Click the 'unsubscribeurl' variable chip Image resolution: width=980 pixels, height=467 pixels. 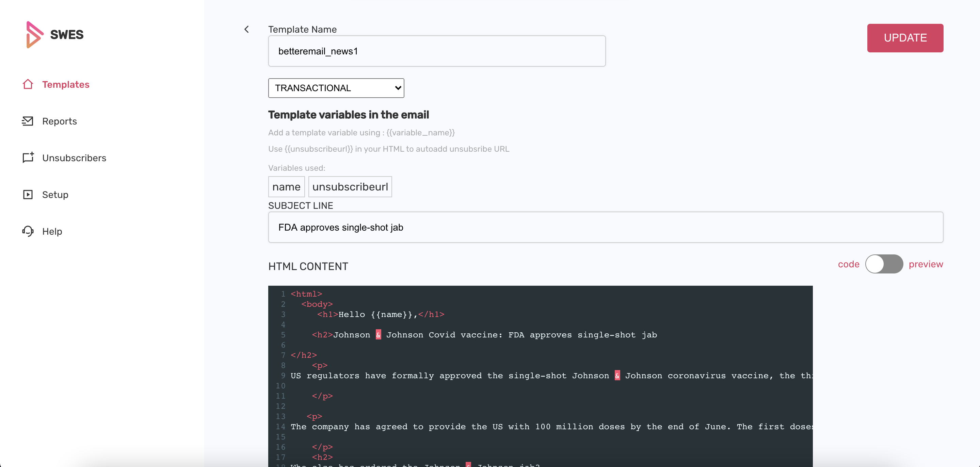pos(350,187)
